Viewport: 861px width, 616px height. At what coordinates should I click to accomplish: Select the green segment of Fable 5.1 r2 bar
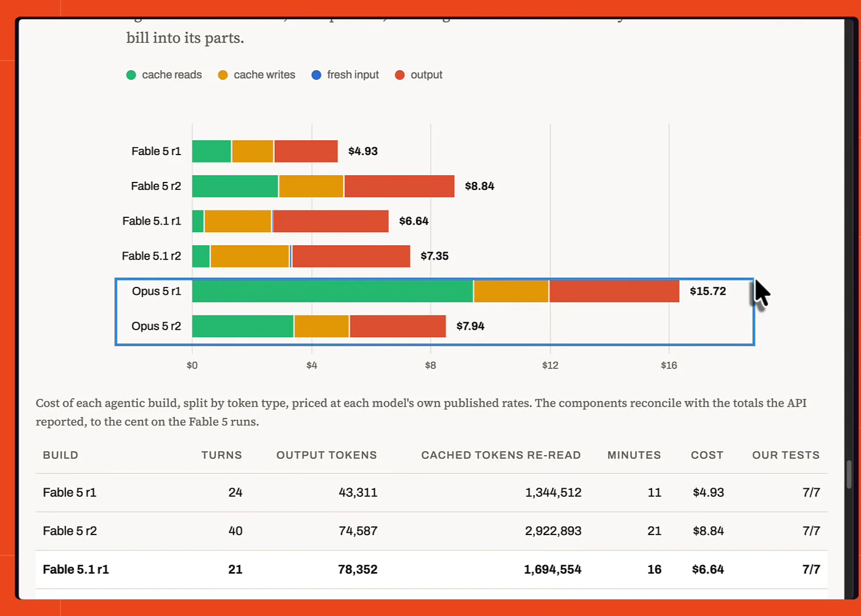(x=201, y=256)
